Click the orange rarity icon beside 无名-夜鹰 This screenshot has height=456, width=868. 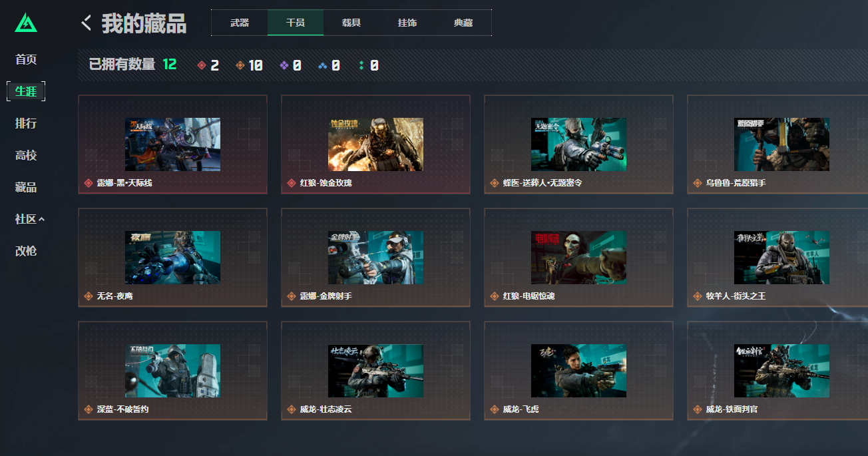(x=89, y=296)
